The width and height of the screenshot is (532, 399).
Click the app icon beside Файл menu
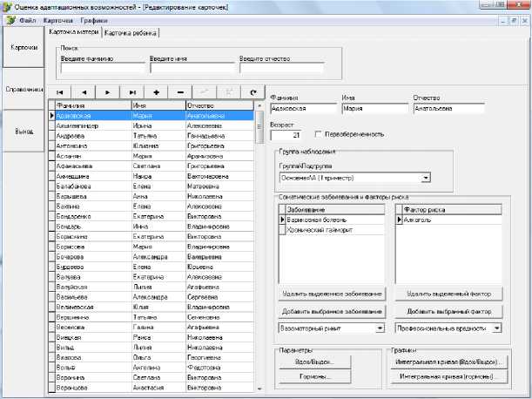point(10,17)
